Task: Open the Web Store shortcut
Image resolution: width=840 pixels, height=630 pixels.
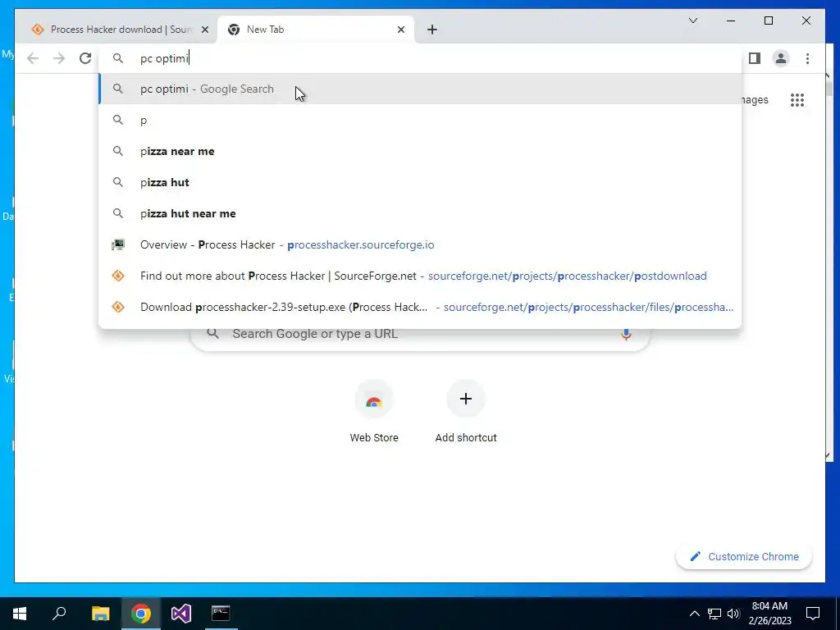Action: click(x=374, y=412)
